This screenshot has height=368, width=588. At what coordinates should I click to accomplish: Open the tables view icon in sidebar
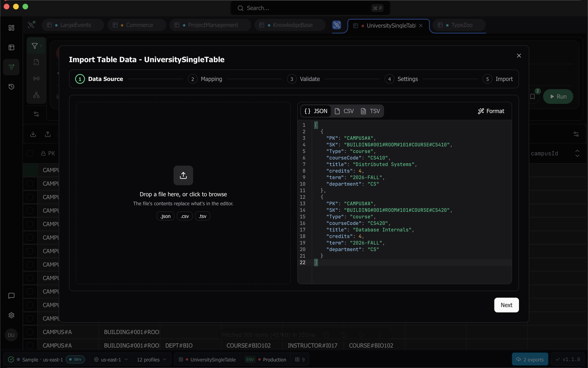point(11,47)
